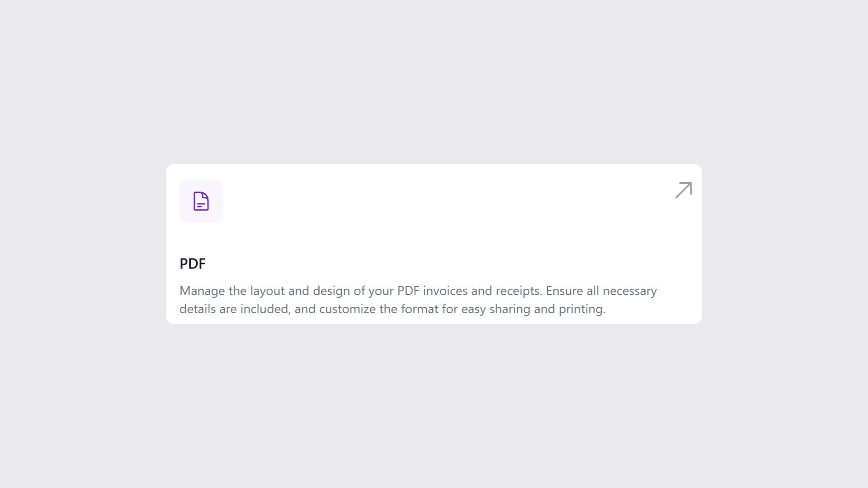Click the white PDF settings card
The image size is (868, 488).
[x=434, y=244]
